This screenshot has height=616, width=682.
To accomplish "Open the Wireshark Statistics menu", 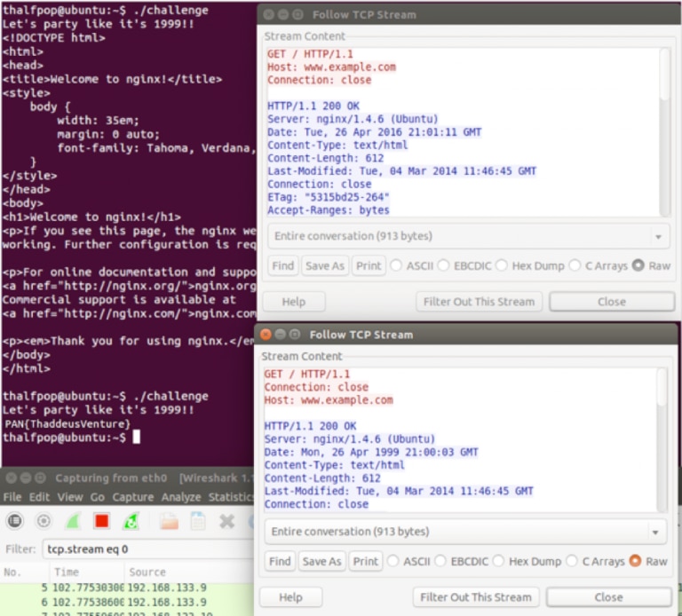I will tap(232, 497).
